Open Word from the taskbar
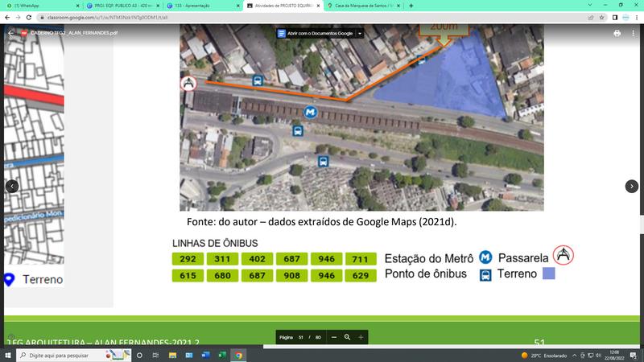This screenshot has width=644, height=362. point(205,356)
